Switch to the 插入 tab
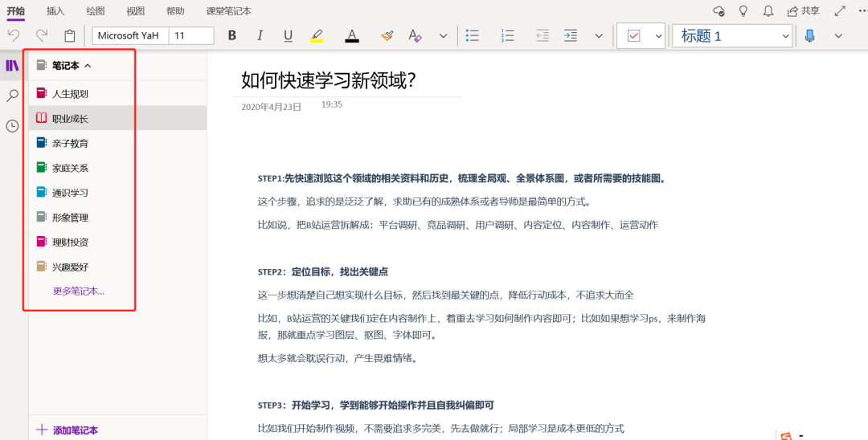This screenshot has height=440, width=868. point(55,10)
